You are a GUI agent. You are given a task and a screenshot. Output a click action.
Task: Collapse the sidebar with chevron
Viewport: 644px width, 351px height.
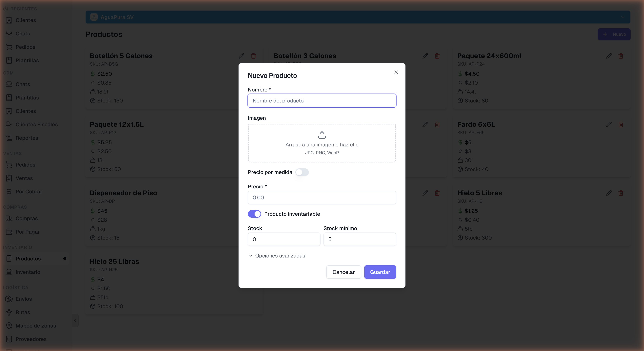(75, 320)
